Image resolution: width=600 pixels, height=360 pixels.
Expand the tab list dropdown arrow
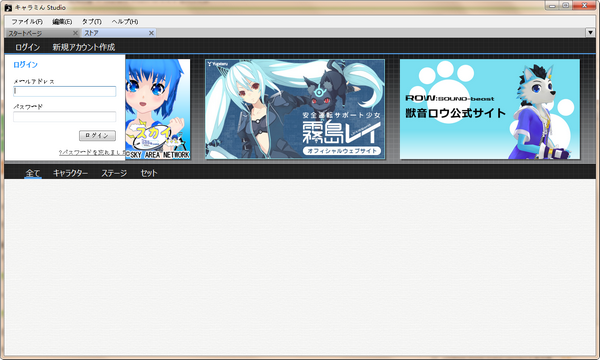(x=590, y=33)
